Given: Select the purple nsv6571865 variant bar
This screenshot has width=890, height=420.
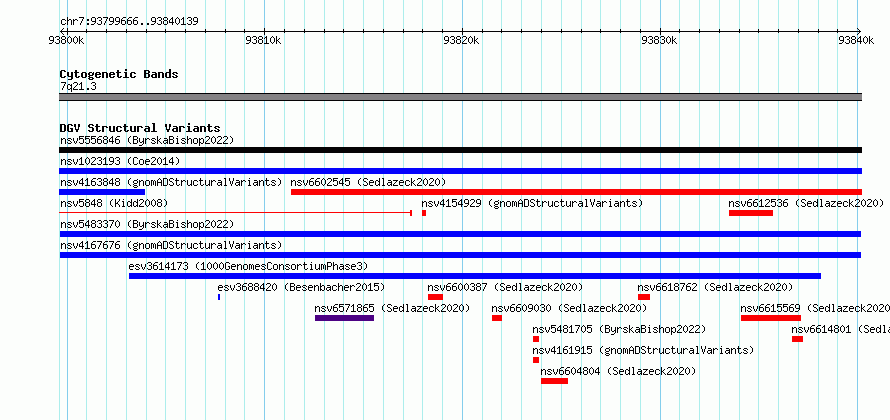Looking at the screenshot, I should [345, 318].
